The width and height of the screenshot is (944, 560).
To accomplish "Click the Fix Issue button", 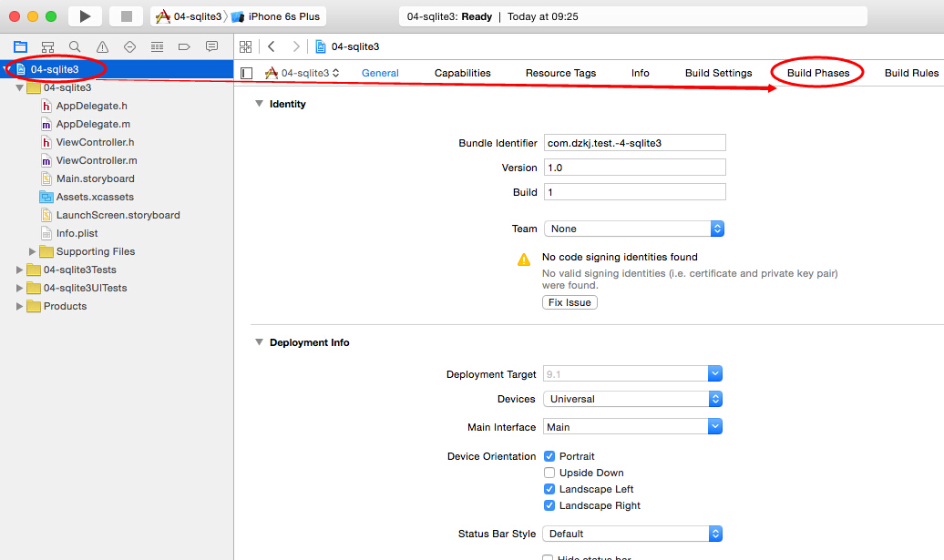I will point(569,302).
